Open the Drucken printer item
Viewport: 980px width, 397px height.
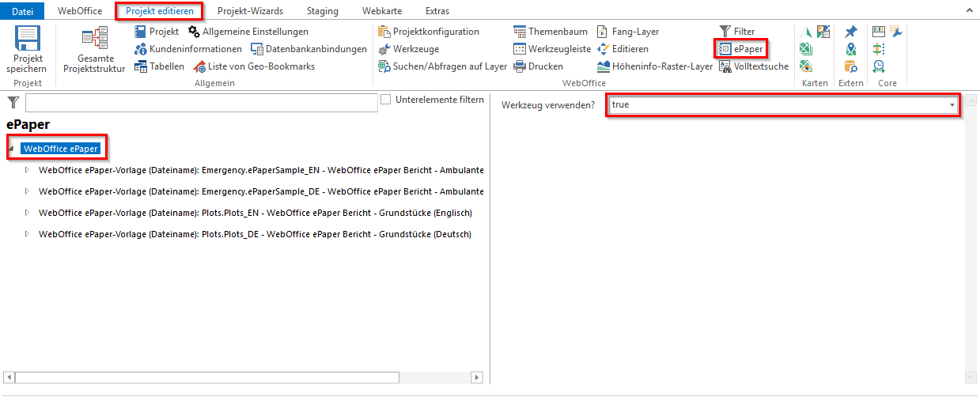(x=539, y=66)
